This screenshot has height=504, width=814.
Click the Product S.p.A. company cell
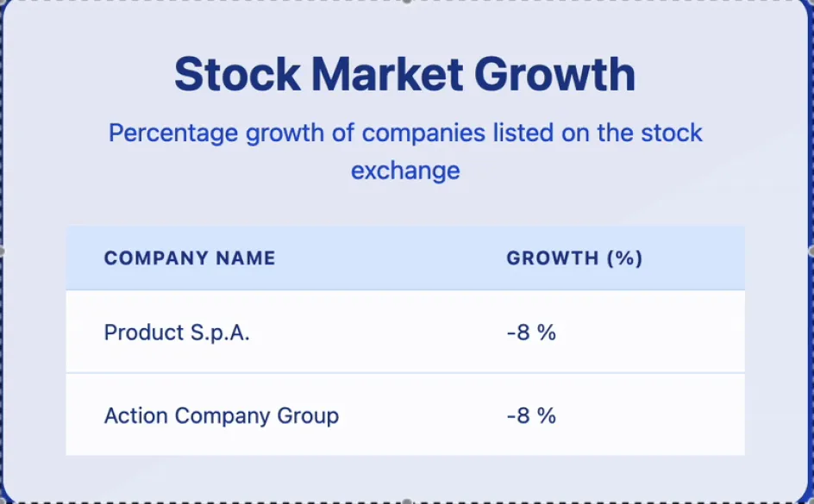177,333
